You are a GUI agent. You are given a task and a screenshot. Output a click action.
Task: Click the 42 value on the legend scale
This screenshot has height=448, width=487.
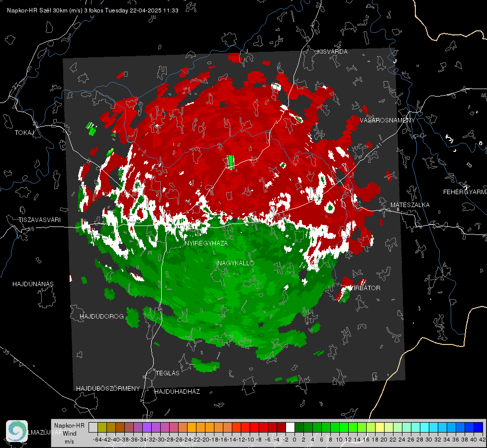pyautogui.click(x=483, y=440)
